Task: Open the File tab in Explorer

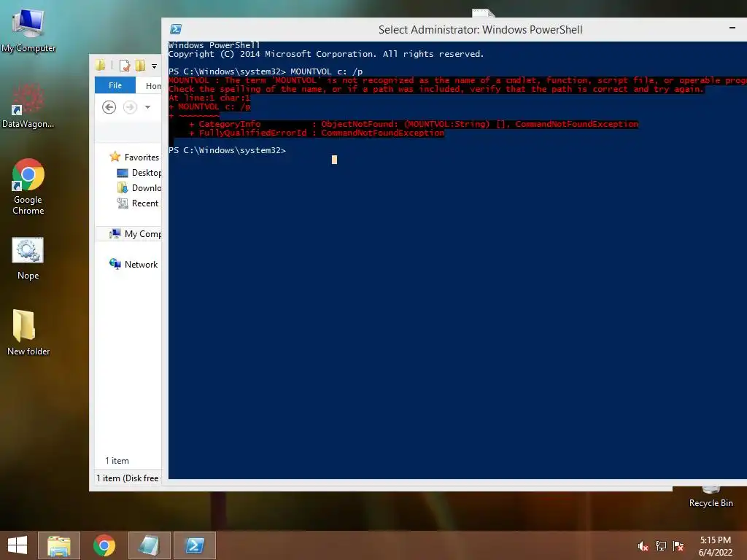Action: [115, 85]
